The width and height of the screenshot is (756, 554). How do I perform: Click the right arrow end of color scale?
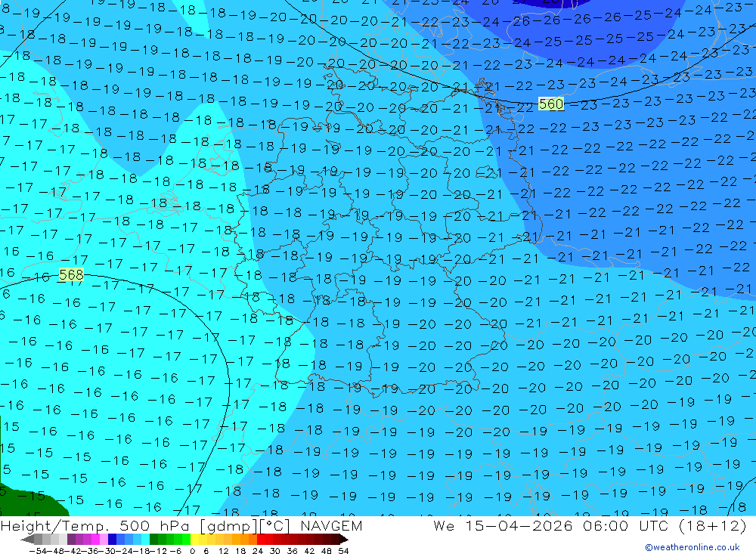[344, 539]
